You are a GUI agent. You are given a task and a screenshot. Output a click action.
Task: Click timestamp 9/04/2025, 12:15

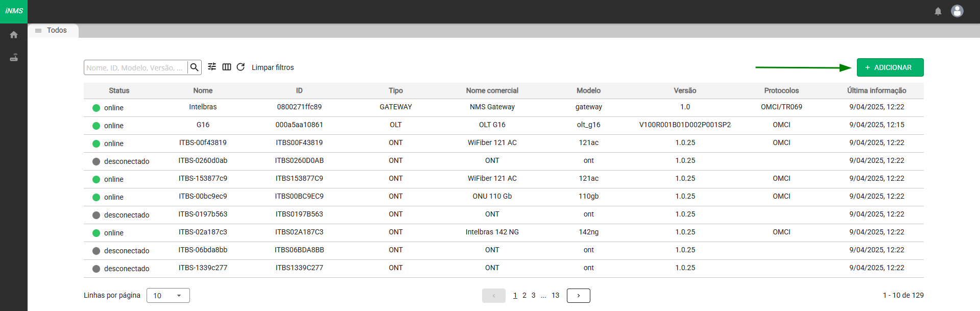876,125
